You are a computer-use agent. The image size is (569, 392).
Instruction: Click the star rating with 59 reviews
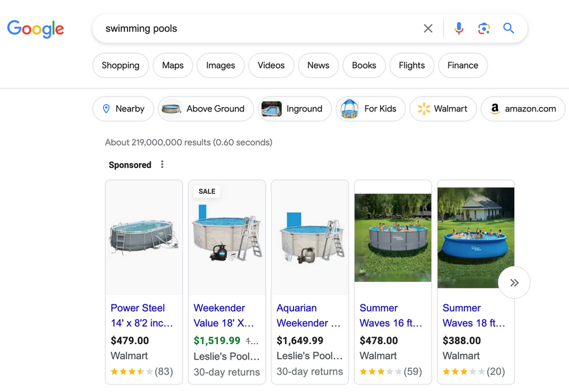pyautogui.click(x=391, y=372)
